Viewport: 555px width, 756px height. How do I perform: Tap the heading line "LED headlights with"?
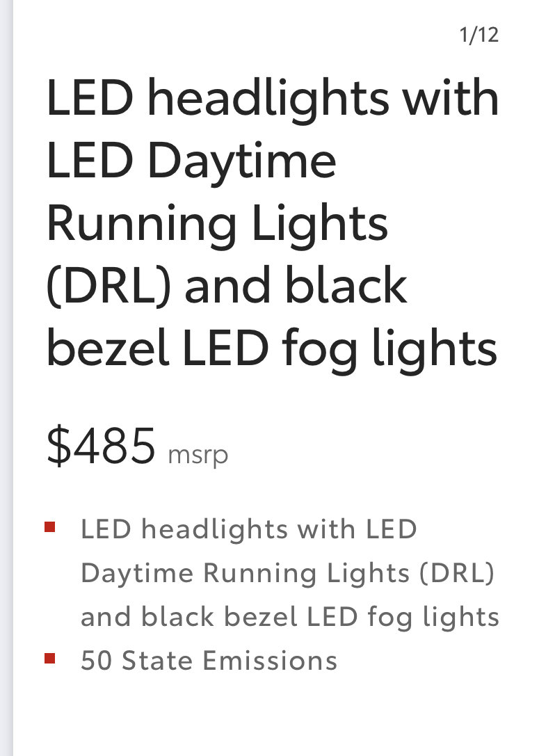coord(273,98)
